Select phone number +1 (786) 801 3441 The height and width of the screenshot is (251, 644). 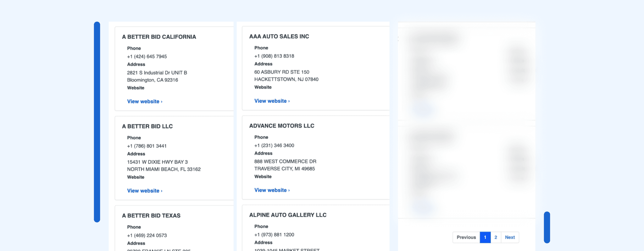[x=147, y=146]
